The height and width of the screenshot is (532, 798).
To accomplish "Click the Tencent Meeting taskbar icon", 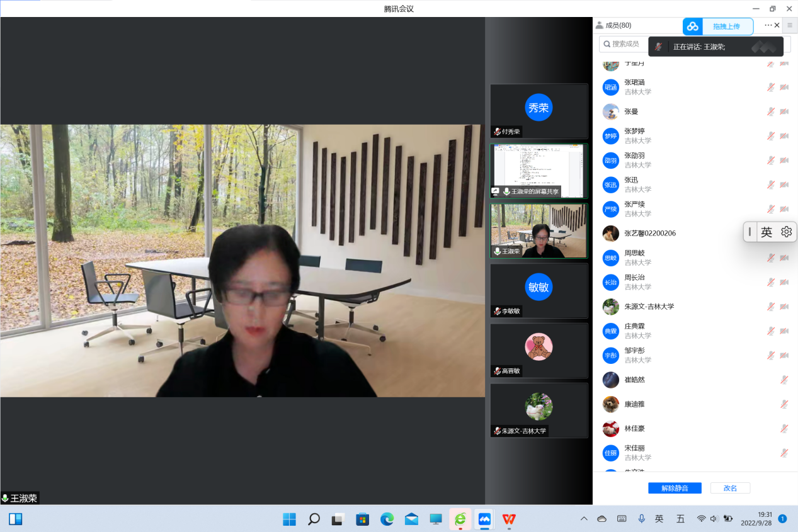I will tap(484, 519).
